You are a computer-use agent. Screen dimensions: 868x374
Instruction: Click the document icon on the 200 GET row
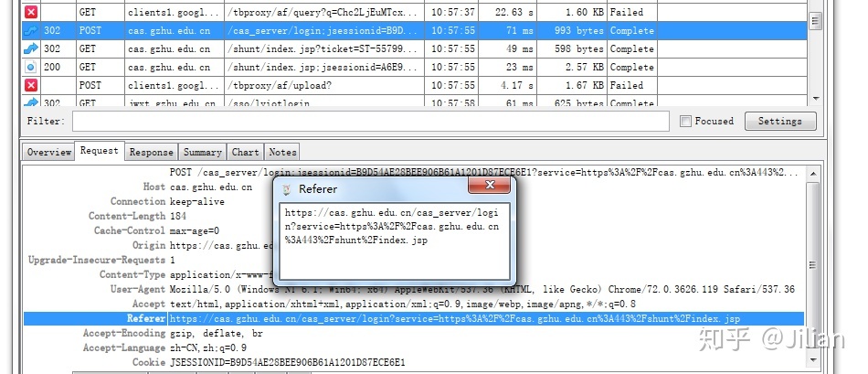pos(31,67)
